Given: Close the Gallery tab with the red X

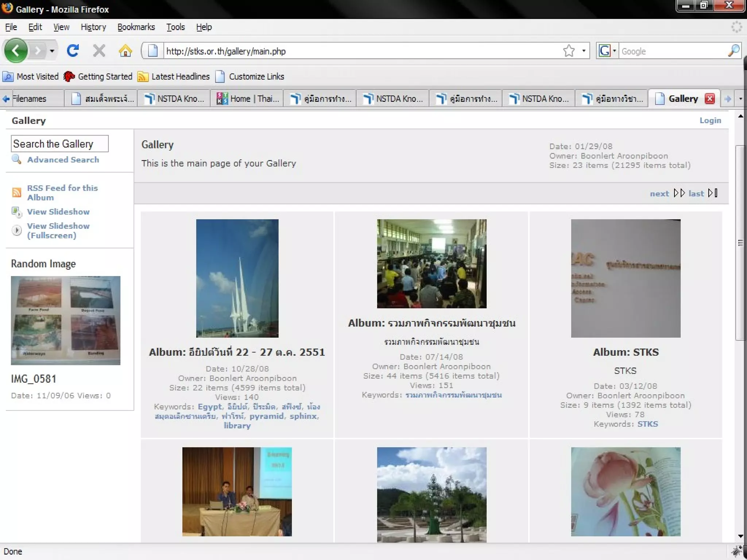Looking at the screenshot, I should coord(709,98).
